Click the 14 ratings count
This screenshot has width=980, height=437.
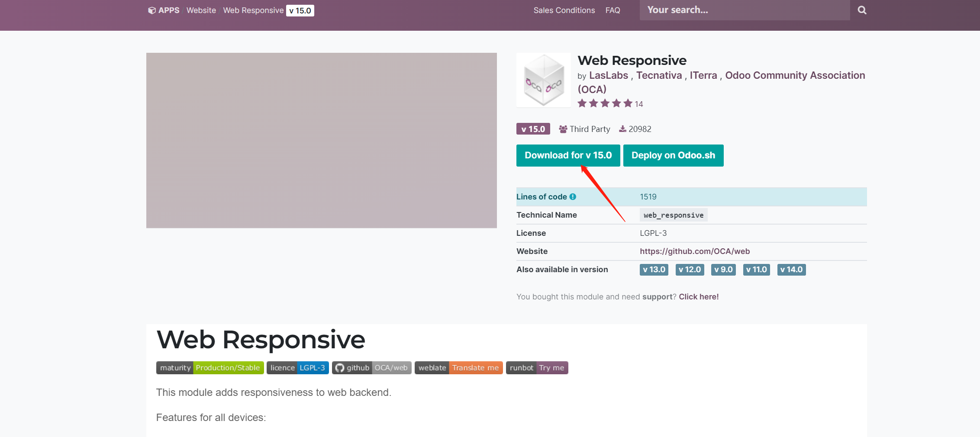[x=639, y=104]
